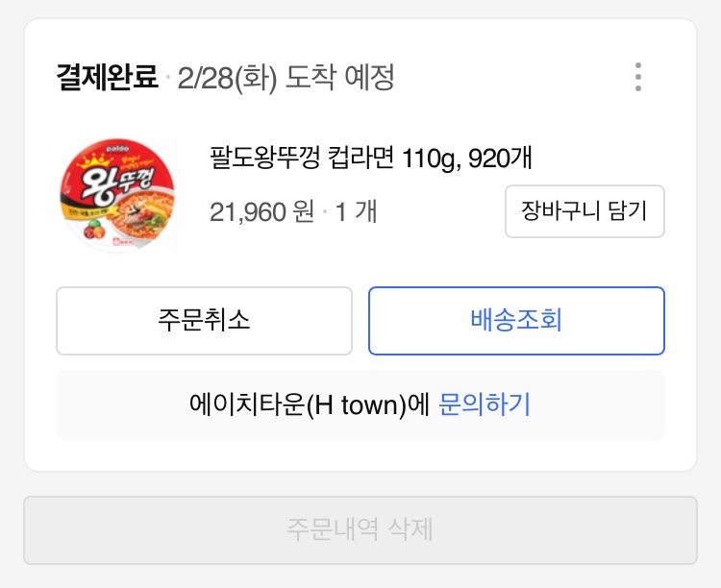Open the three-dot more options menu
721x588 pixels.
coord(637,77)
